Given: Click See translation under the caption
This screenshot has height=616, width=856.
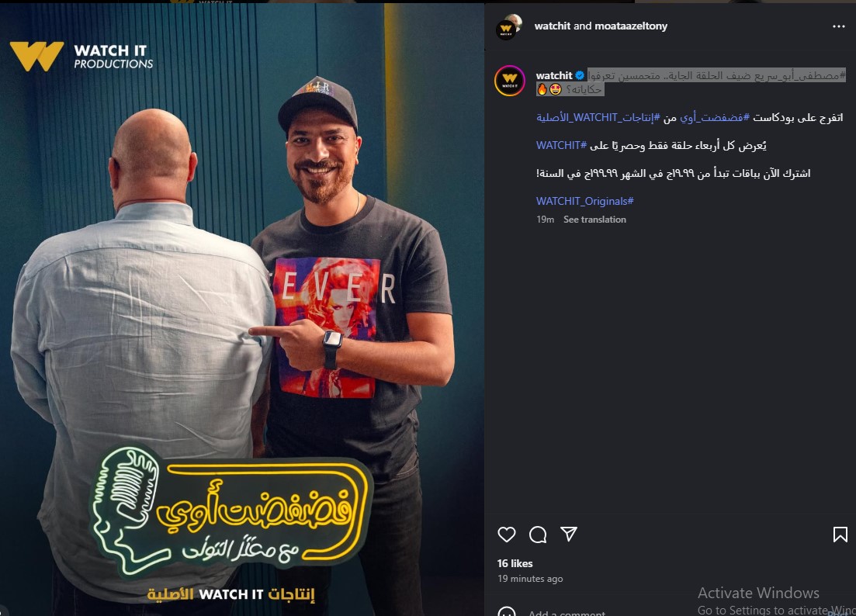Looking at the screenshot, I should [x=594, y=220].
